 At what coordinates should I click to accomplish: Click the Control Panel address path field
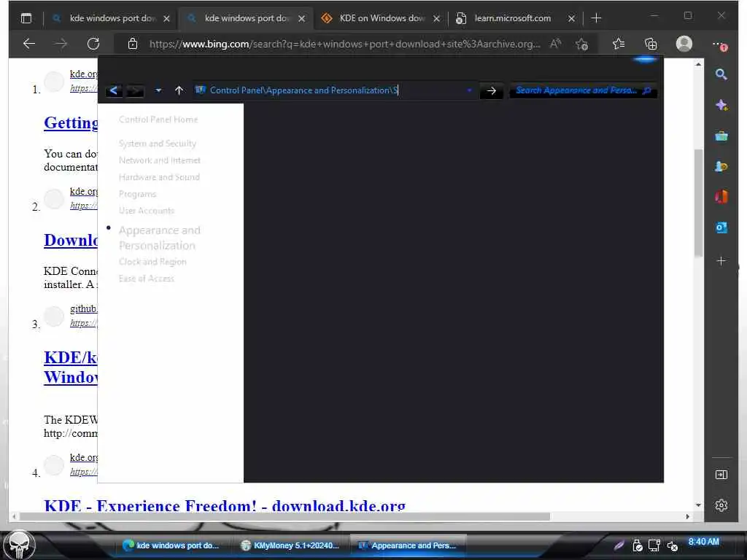click(335, 90)
